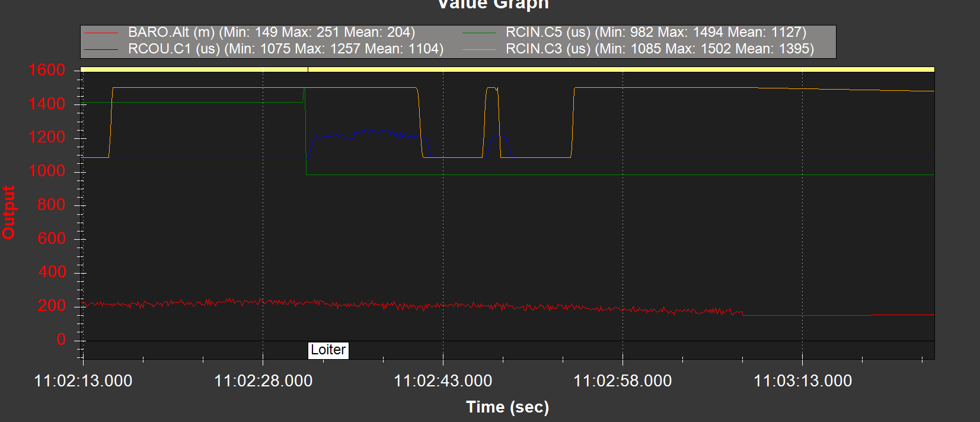980x422 pixels.
Task: Click the Time (sec) axis label
Action: pyautogui.click(x=507, y=407)
